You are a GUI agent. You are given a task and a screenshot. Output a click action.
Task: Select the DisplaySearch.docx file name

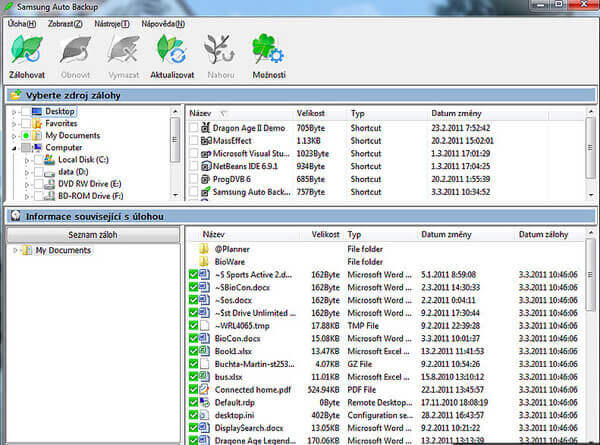pyautogui.click(x=249, y=428)
